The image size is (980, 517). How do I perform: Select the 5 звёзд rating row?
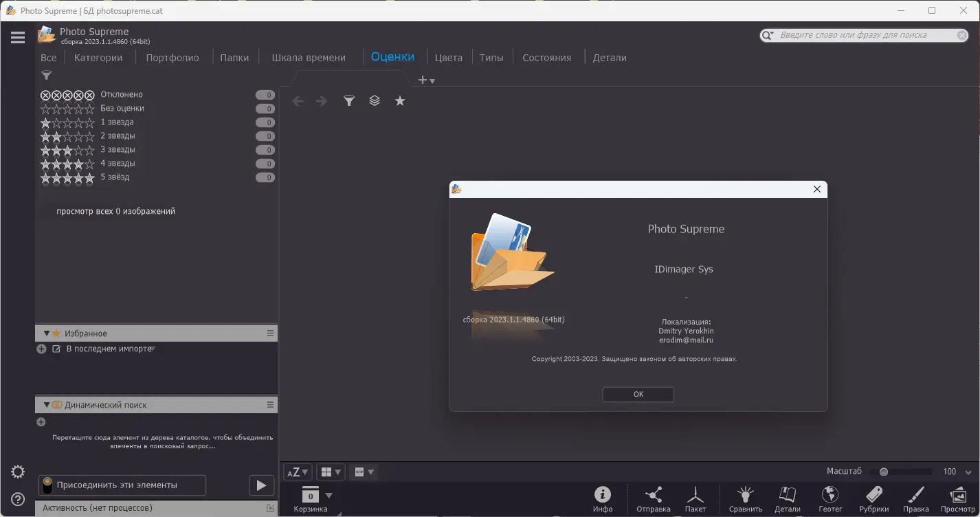pyautogui.click(x=157, y=177)
